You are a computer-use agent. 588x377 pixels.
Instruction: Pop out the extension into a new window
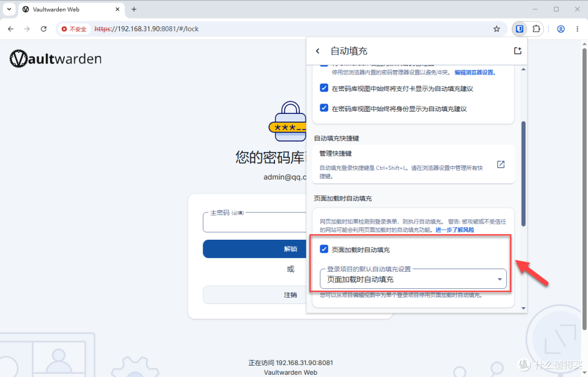point(518,51)
